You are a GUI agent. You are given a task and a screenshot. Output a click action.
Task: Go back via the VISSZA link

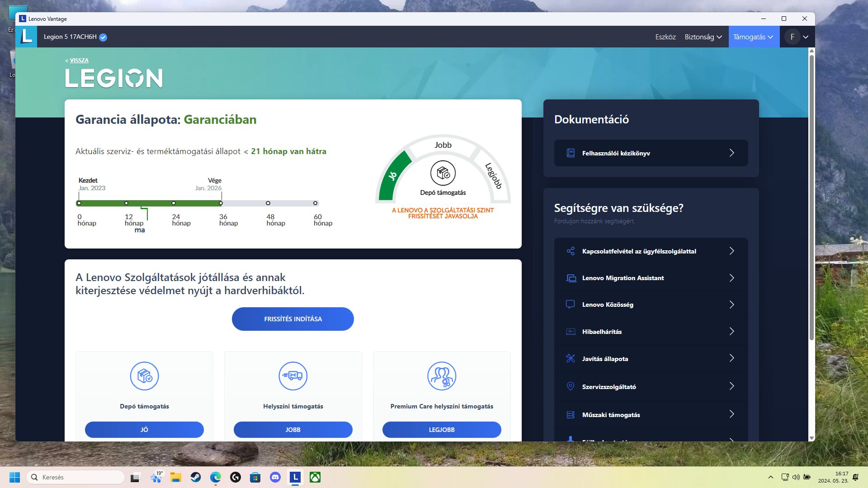point(79,61)
